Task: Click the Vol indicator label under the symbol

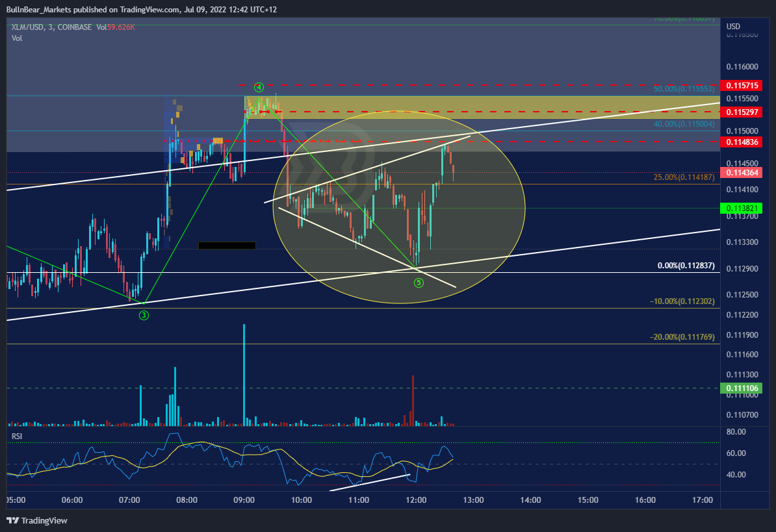Action: click(x=17, y=38)
